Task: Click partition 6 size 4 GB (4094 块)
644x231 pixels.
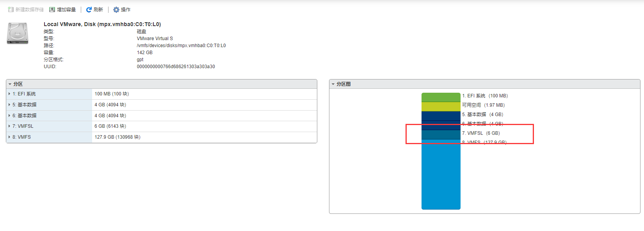Action: [x=110, y=116]
